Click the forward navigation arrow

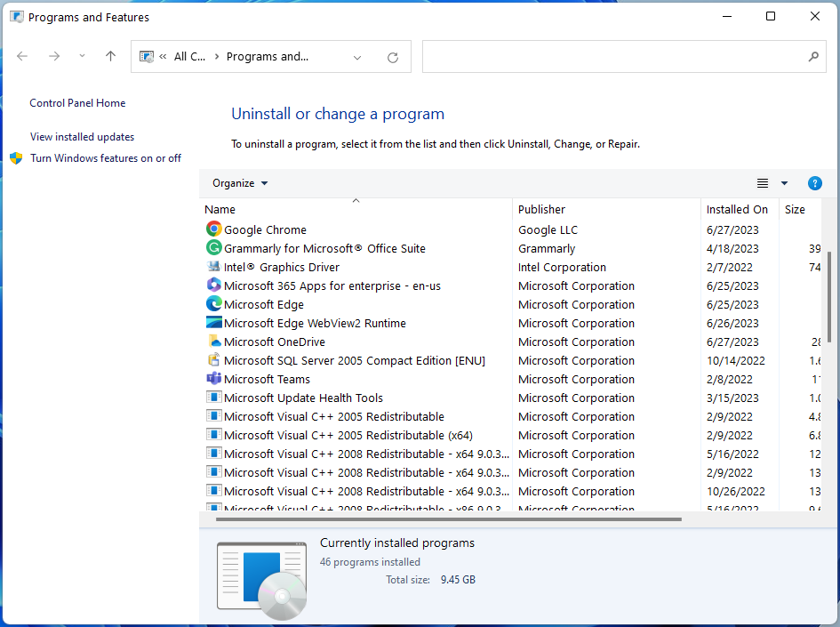point(54,56)
